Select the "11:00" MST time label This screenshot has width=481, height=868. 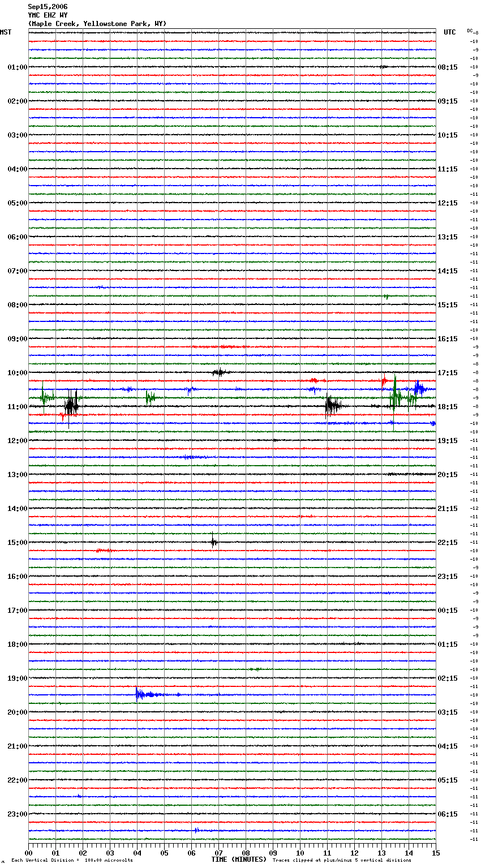point(17,407)
